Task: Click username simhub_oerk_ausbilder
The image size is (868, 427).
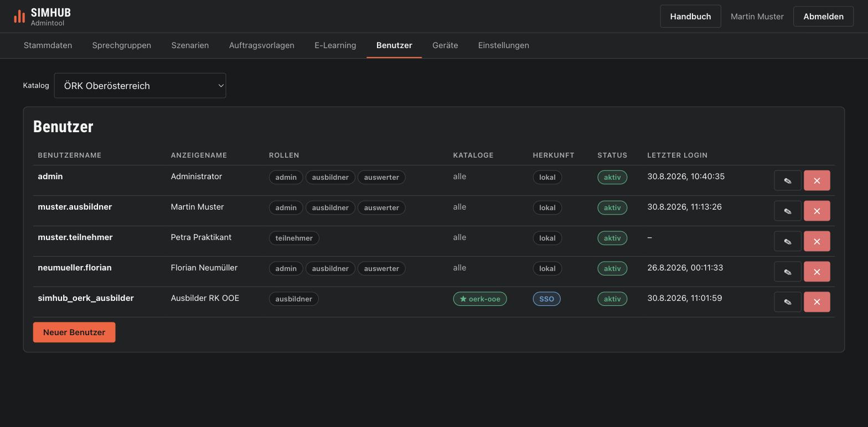Action: [x=86, y=298]
